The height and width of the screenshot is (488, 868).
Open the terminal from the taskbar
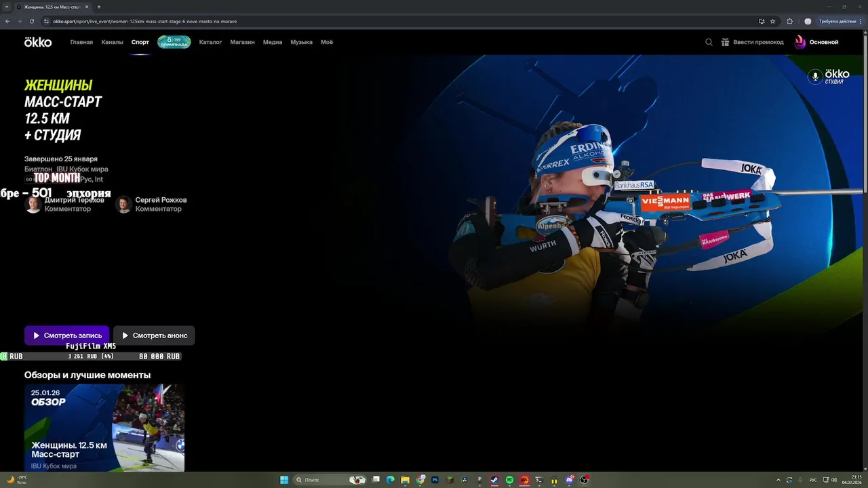tap(539, 480)
